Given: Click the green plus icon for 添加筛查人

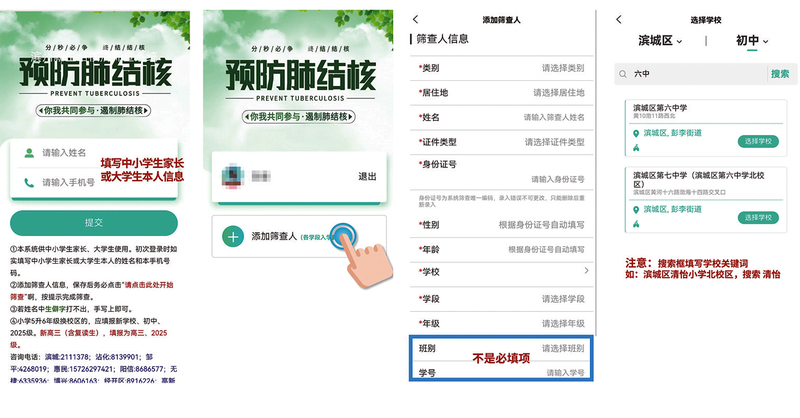Looking at the screenshot, I should coord(233,236).
